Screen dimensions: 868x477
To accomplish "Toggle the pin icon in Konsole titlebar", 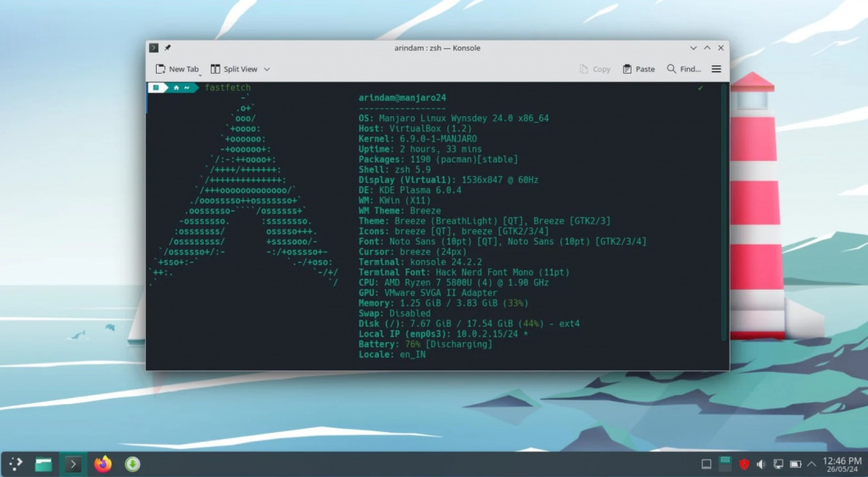I will 167,47.
